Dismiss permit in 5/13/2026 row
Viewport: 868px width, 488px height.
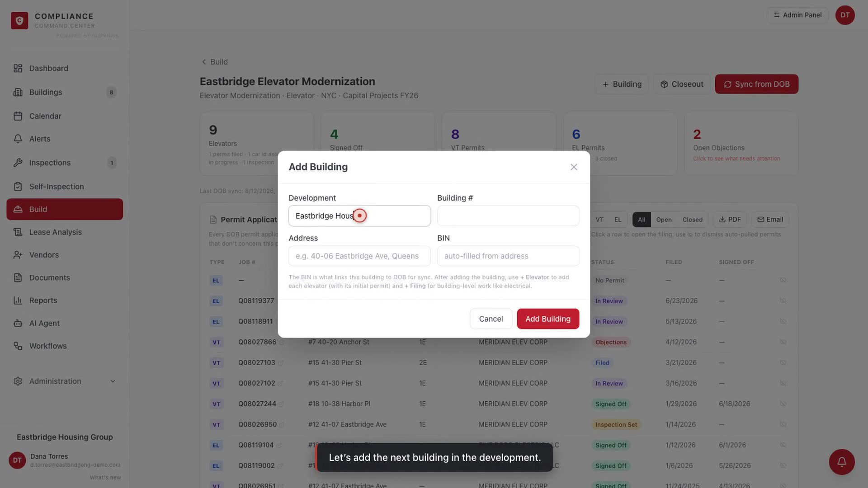[783, 322]
